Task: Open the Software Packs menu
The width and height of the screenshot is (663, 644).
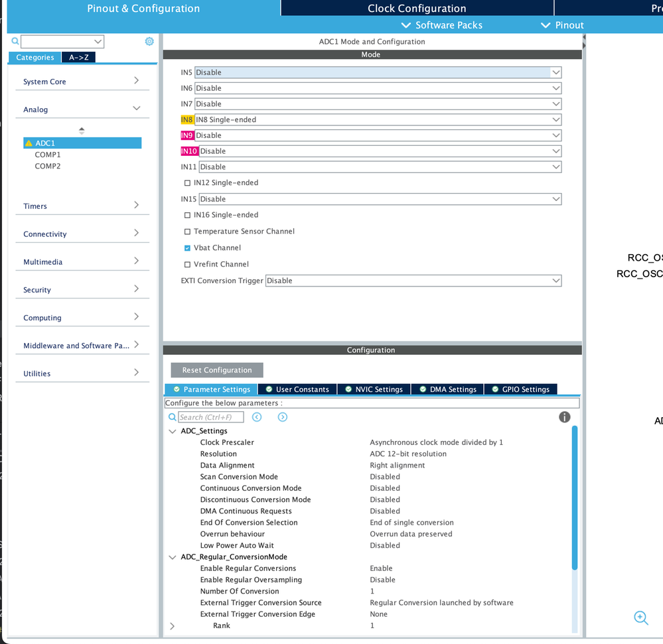Action: tap(441, 25)
